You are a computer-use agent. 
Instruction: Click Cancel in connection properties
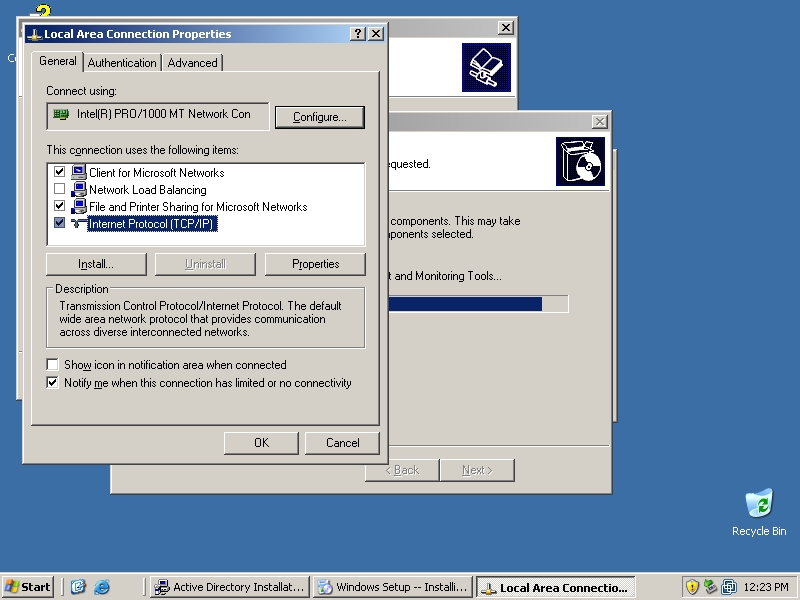[342, 443]
